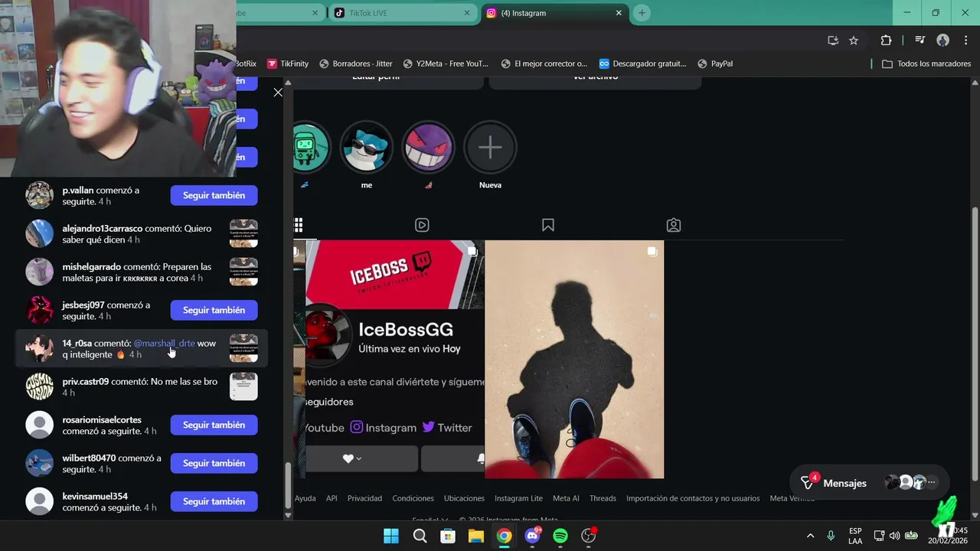Image resolution: width=980 pixels, height=551 pixels.
Task: Close the Instagram notifications panel X
Action: coord(278,92)
